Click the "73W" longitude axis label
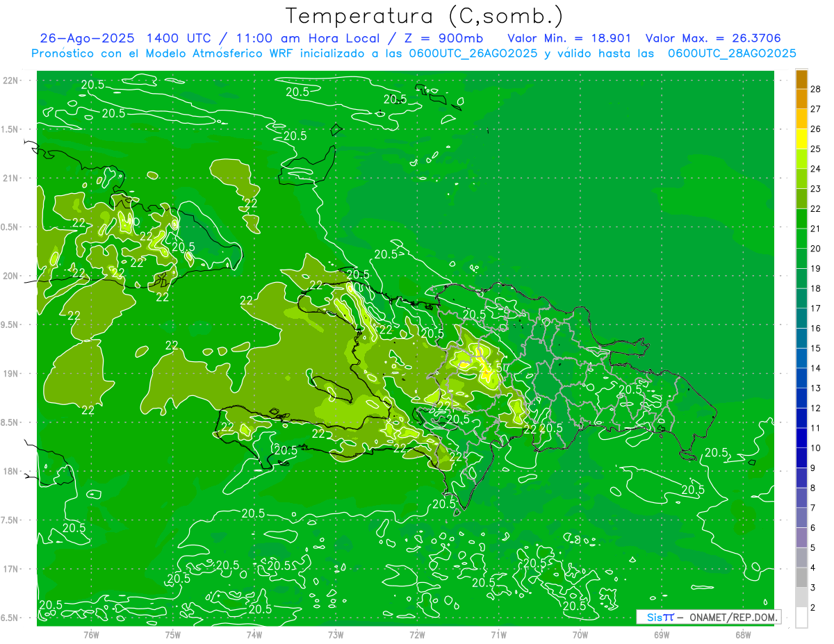Image resolution: width=834 pixels, height=644 pixels. click(x=336, y=634)
